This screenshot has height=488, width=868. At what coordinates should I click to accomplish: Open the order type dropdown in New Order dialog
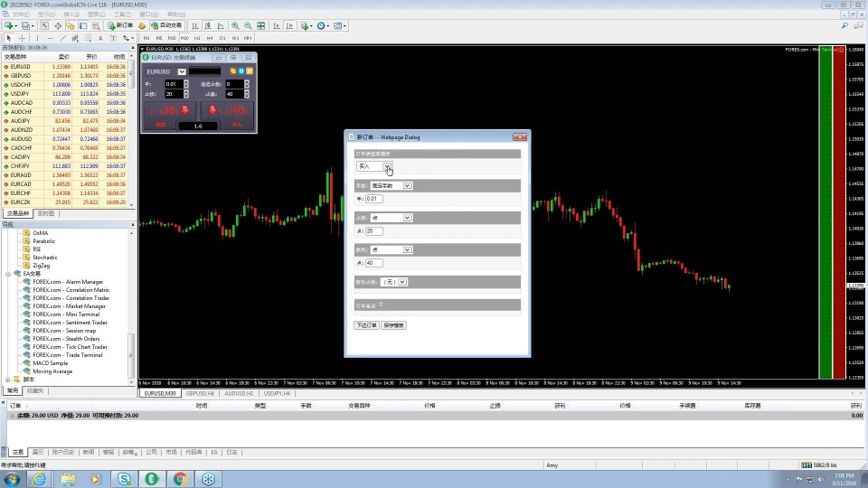[x=387, y=166]
